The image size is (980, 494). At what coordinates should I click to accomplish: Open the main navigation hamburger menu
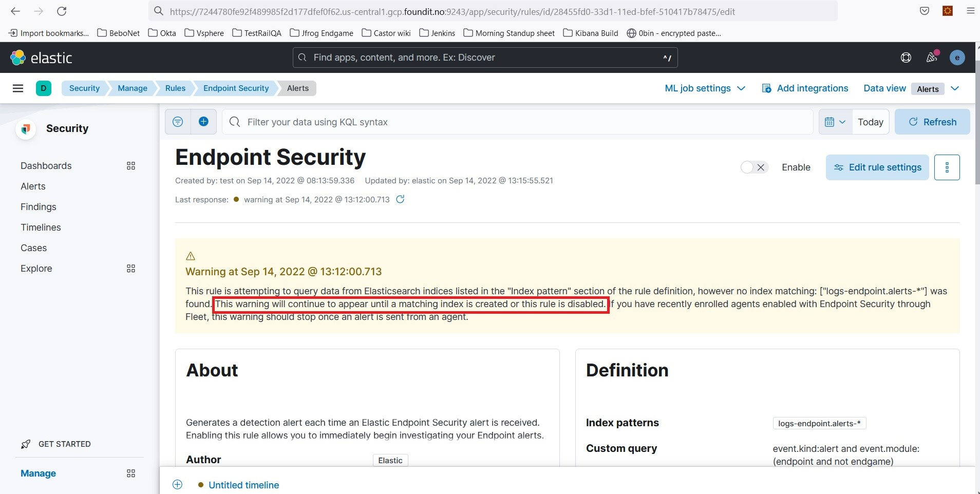point(18,88)
